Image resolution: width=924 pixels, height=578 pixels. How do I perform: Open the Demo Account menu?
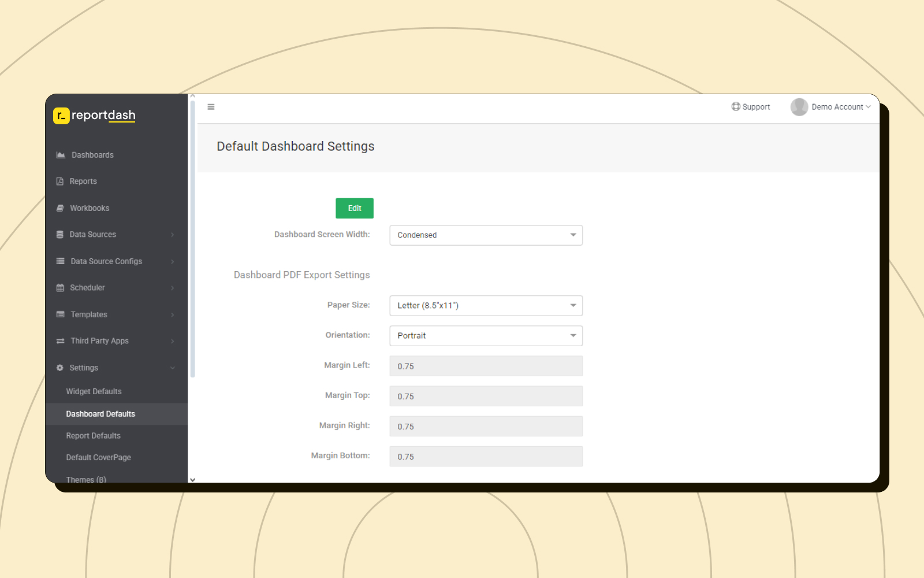pos(831,107)
